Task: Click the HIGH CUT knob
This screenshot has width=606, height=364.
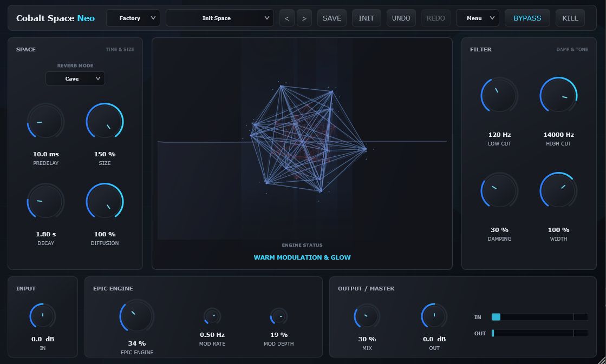Action: coord(558,95)
